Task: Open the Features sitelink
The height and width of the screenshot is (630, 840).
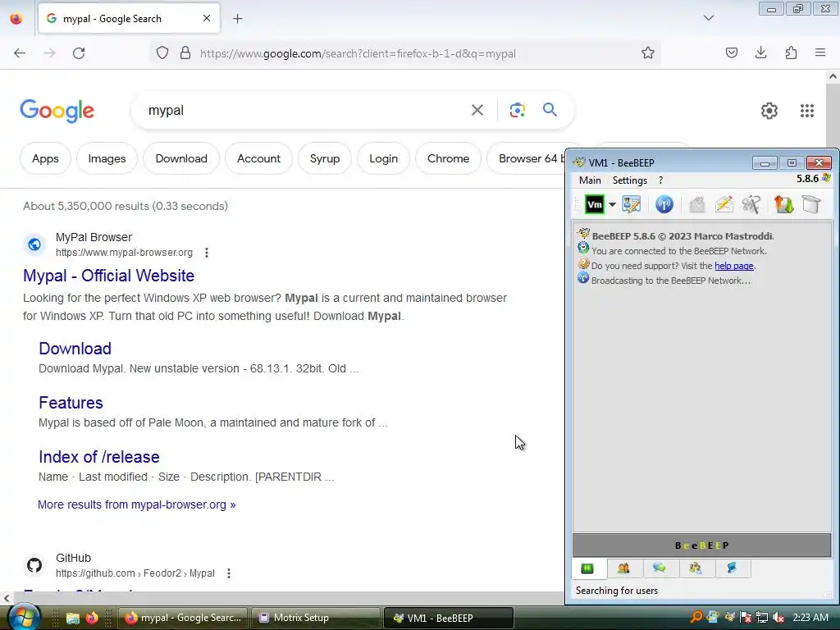Action: coord(71,402)
